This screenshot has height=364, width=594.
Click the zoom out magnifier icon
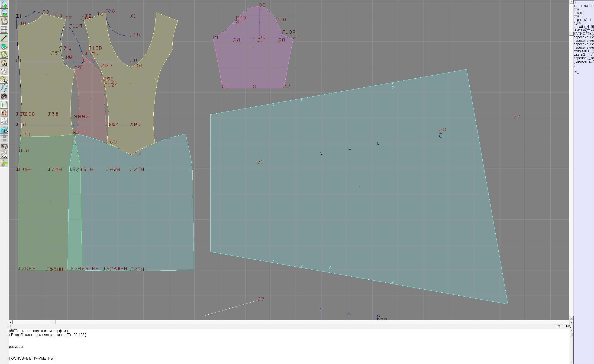(4, 13)
